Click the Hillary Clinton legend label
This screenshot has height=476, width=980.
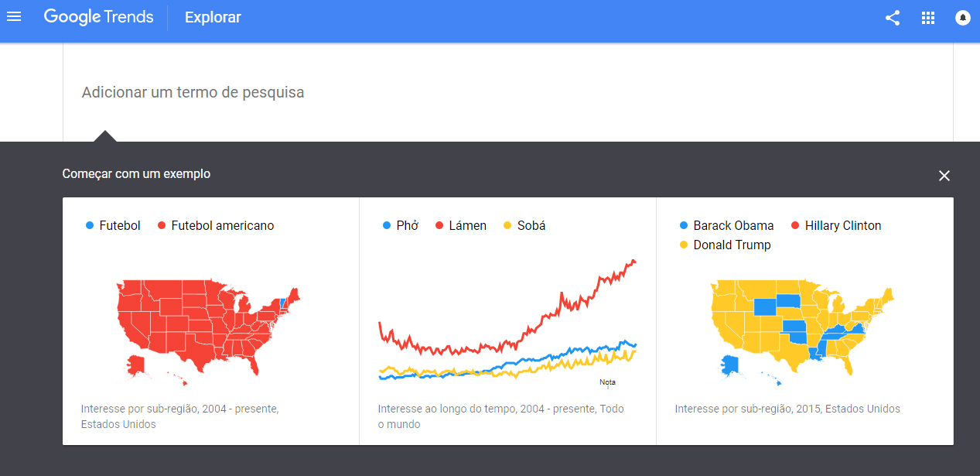[843, 226]
